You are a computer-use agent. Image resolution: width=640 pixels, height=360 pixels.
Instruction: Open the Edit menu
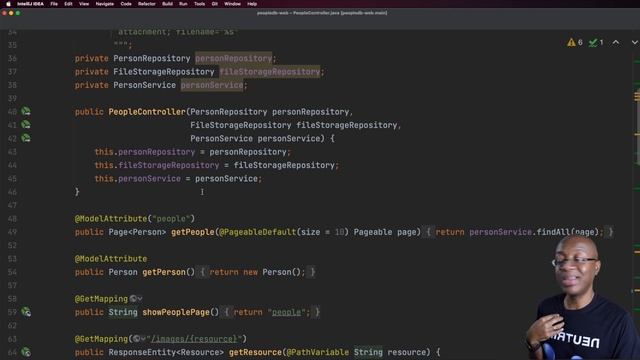pos(68,4)
